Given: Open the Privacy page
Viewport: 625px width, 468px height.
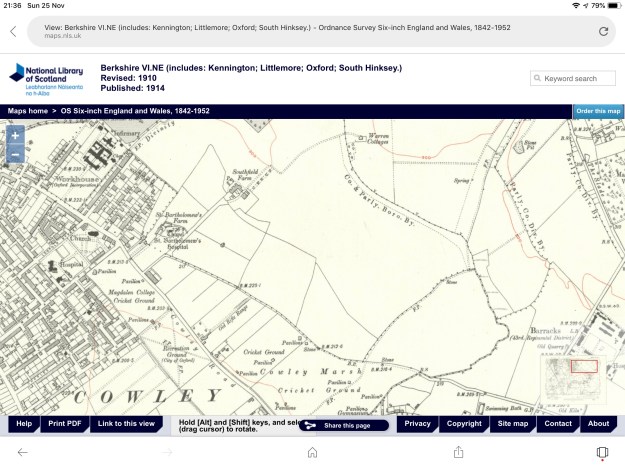Looking at the screenshot, I should point(417,424).
